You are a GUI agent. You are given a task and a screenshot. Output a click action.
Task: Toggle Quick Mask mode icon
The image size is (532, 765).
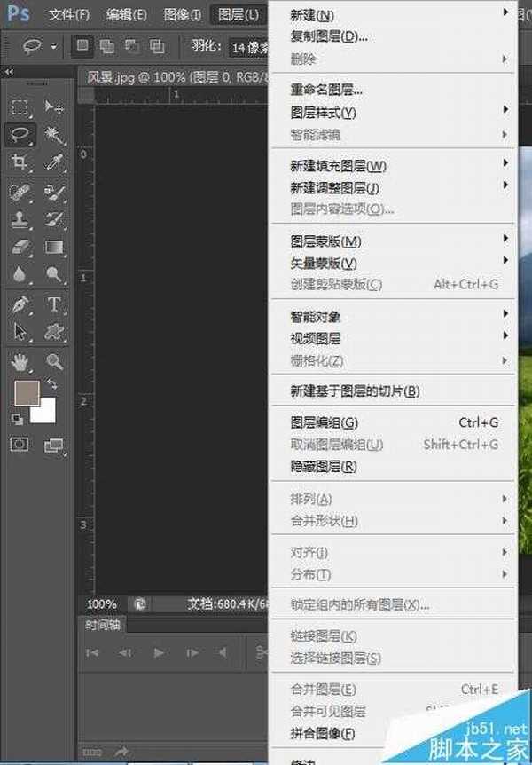pyautogui.click(x=20, y=444)
